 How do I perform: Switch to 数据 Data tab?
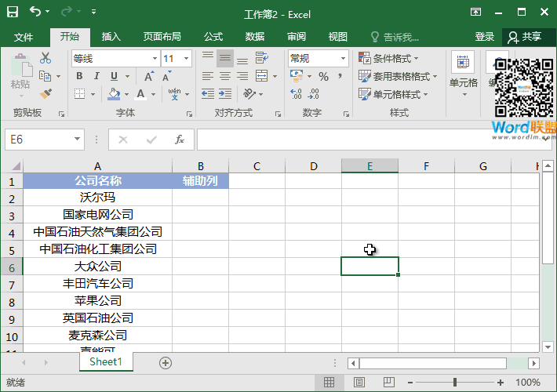pyautogui.click(x=255, y=37)
